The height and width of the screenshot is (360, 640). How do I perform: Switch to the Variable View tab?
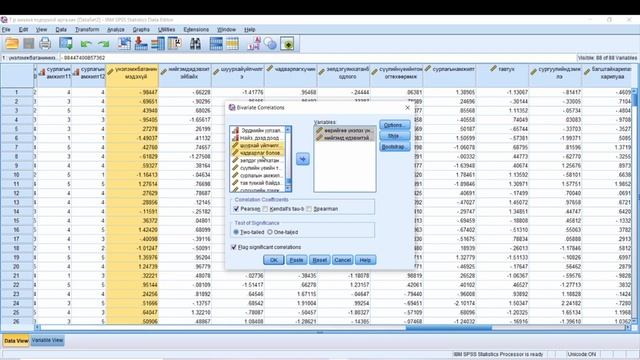[47, 340]
